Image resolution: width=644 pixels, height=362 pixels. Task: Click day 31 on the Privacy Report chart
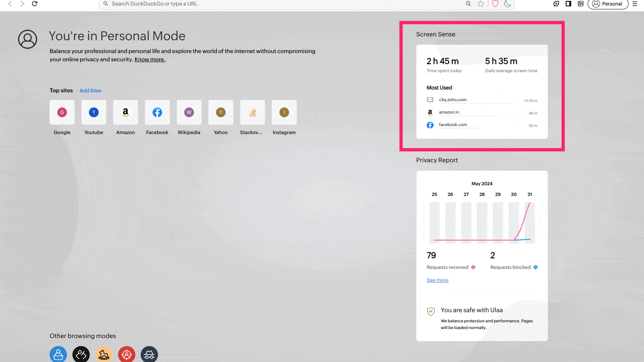(530, 194)
